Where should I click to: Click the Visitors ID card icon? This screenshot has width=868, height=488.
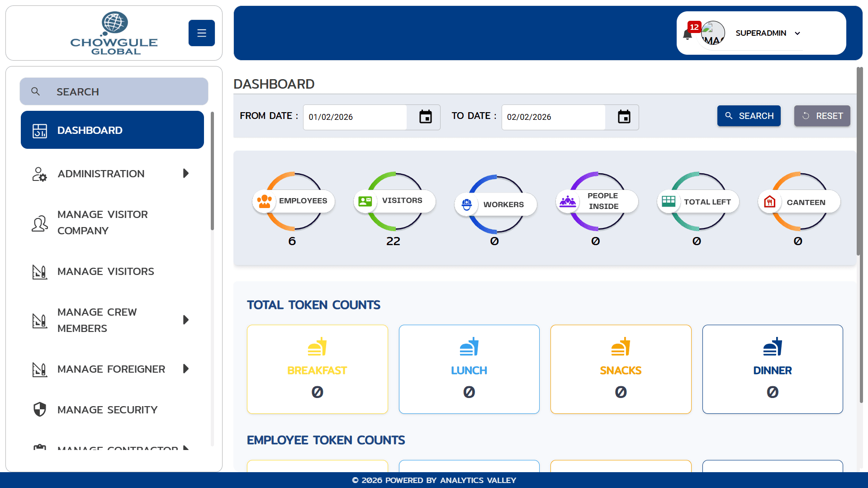tap(365, 201)
